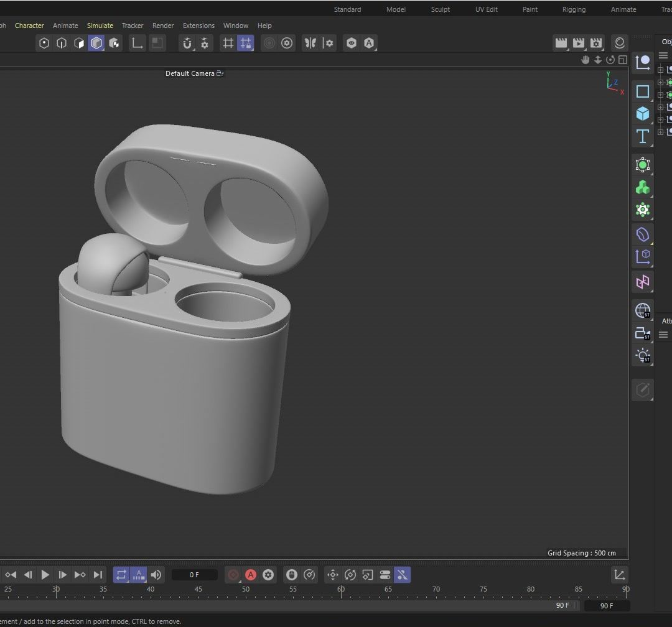672x627 pixels.
Task: Open green gear effector palette
Action: click(x=642, y=210)
